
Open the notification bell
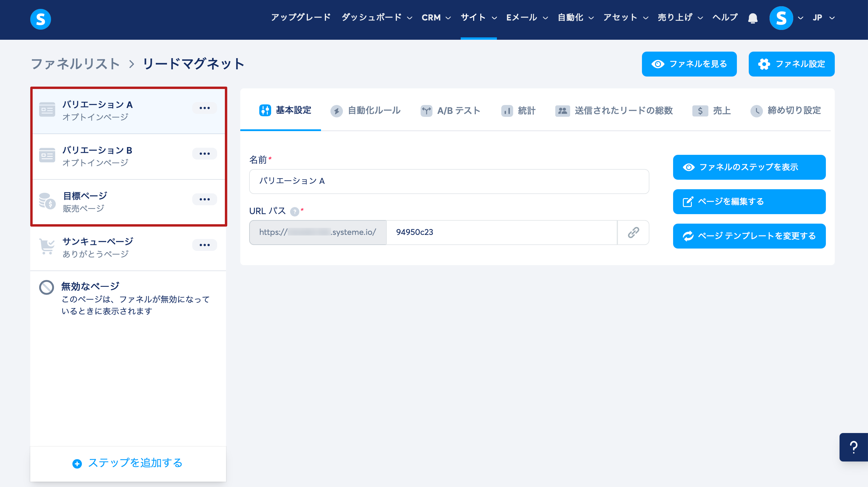(752, 18)
